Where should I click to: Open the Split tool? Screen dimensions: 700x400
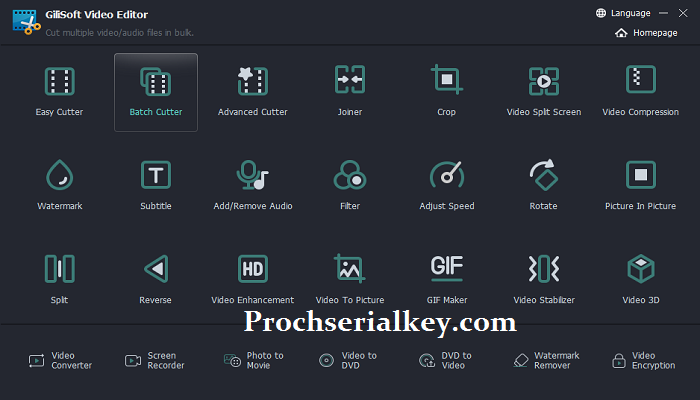pos(59,280)
